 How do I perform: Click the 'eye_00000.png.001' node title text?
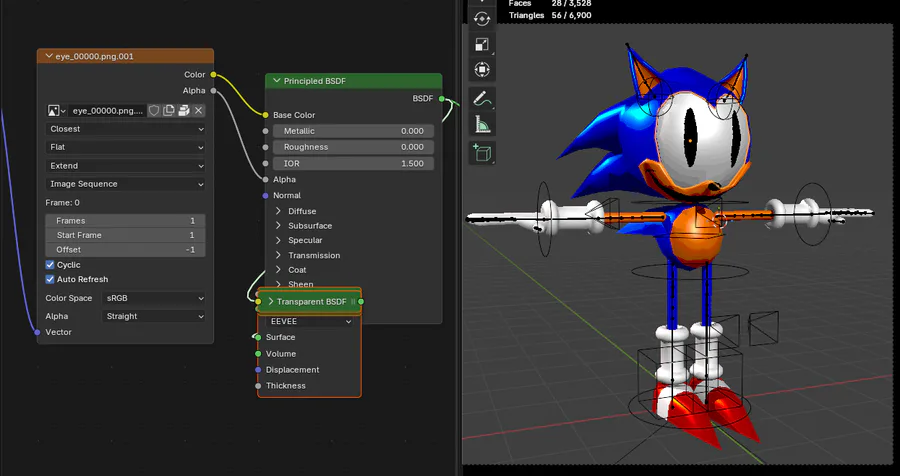(95, 56)
